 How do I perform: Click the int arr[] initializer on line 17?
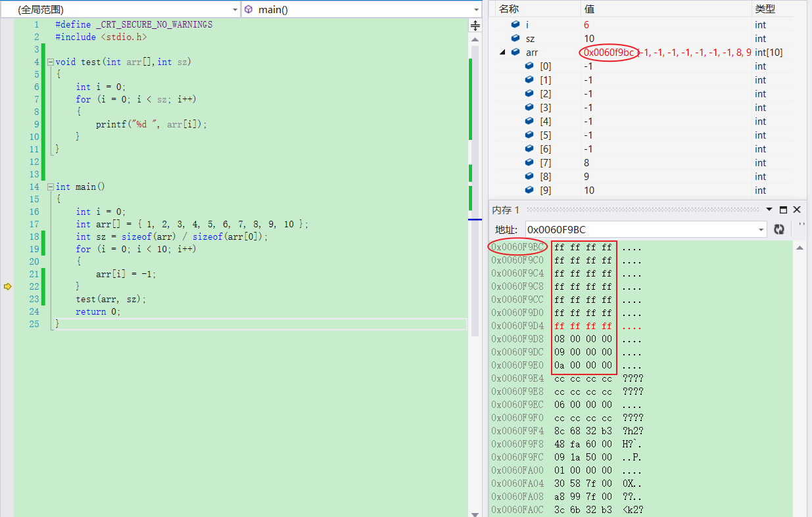point(191,224)
